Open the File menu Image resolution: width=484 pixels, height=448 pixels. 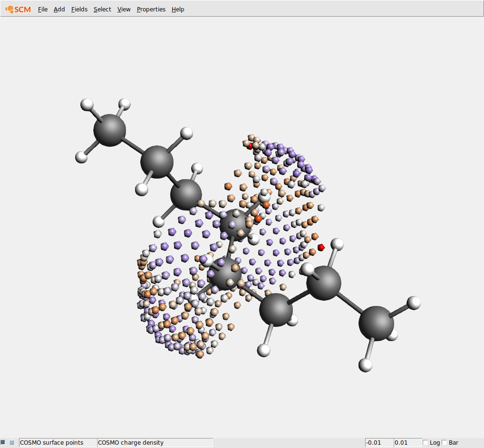(43, 9)
